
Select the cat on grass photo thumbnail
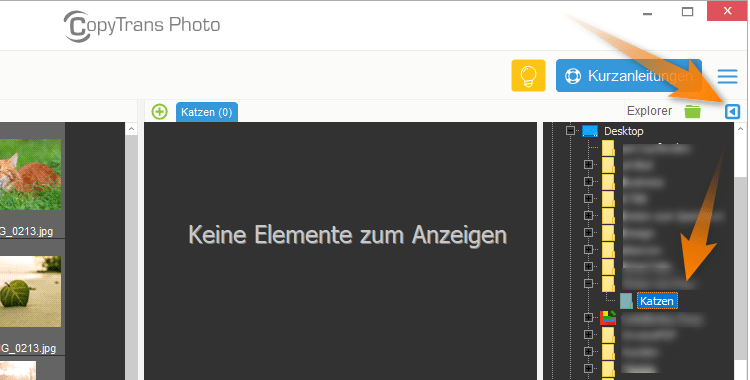(31, 174)
